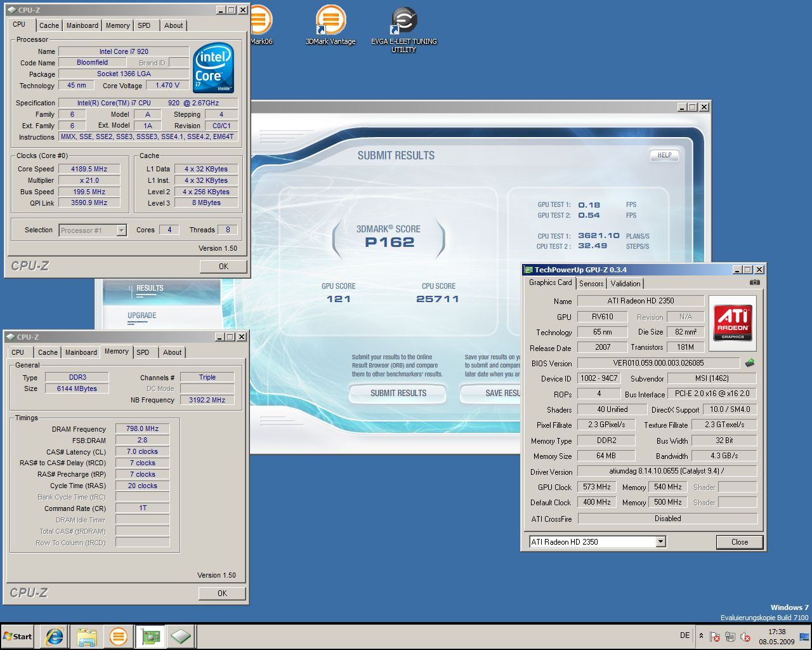Click SUBMIT RESULTS button in 3DMark Vantage
This screenshot has width=812, height=650.
pos(398,394)
